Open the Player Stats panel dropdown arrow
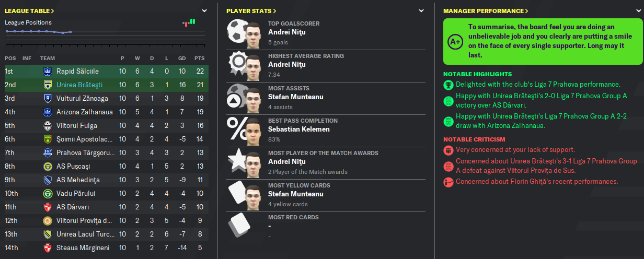 [x=421, y=10]
